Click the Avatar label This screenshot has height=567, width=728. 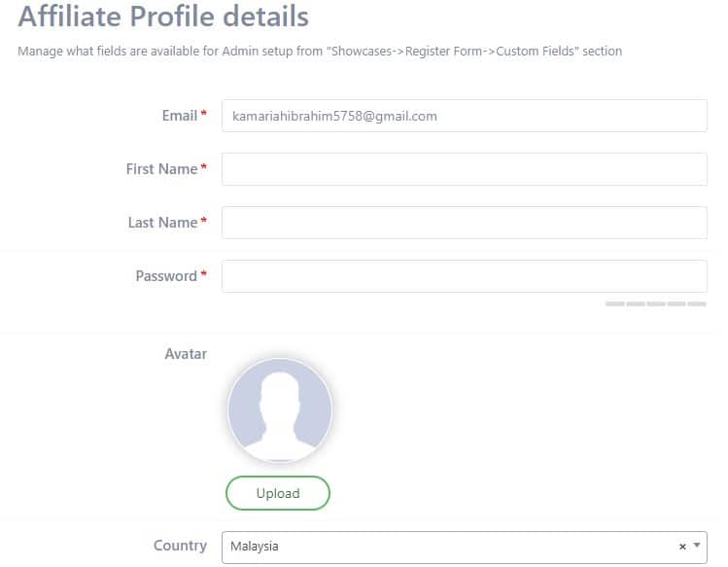coord(186,354)
